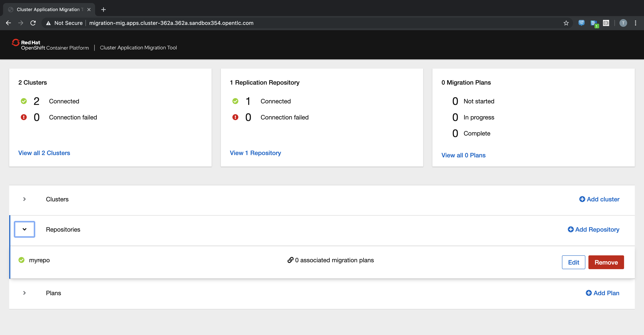Open the profile avatar T
Viewport: 644px width, 335px height.
click(623, 23)
